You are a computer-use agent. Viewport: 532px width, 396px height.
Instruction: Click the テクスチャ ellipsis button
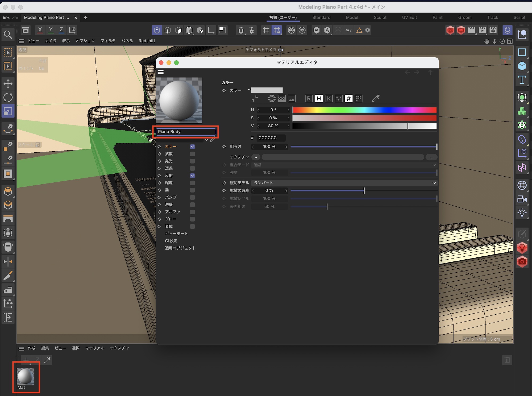click(431, 157)
